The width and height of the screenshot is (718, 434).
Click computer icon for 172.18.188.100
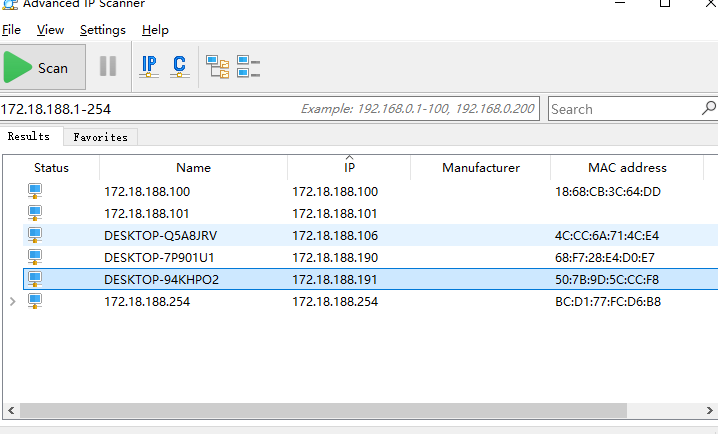pos(35,191)
